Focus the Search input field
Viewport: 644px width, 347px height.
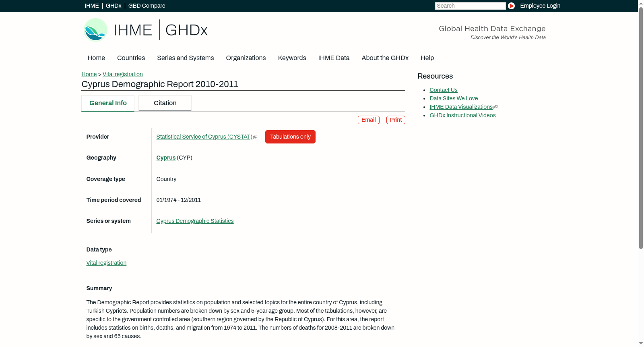(x=470, y=6)
